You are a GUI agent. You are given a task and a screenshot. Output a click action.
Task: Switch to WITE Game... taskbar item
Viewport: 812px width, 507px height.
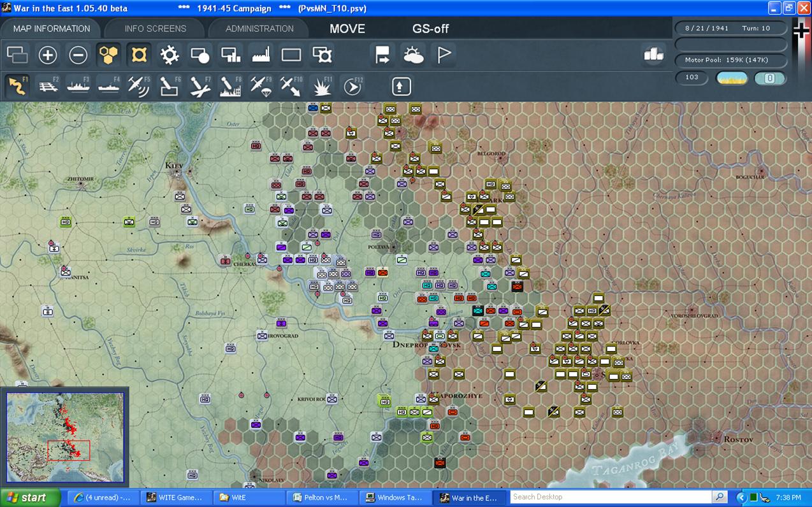[175, 497]
